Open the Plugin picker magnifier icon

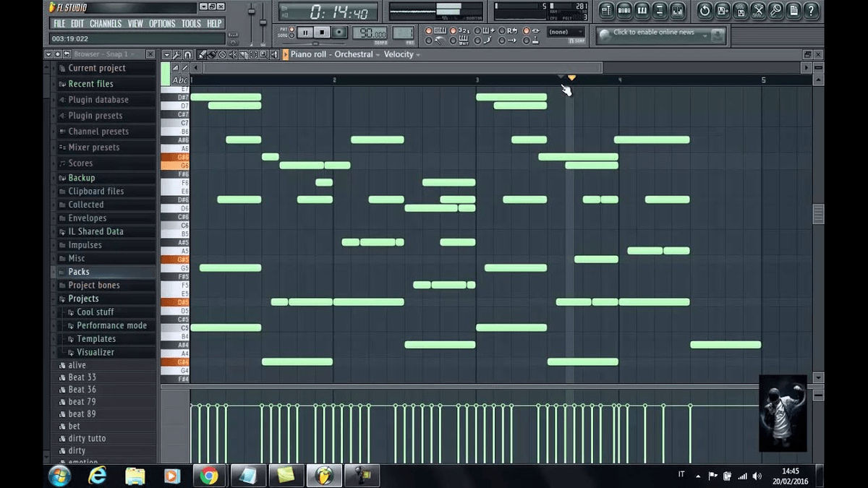pyautogui.click(x=775, y=10)
